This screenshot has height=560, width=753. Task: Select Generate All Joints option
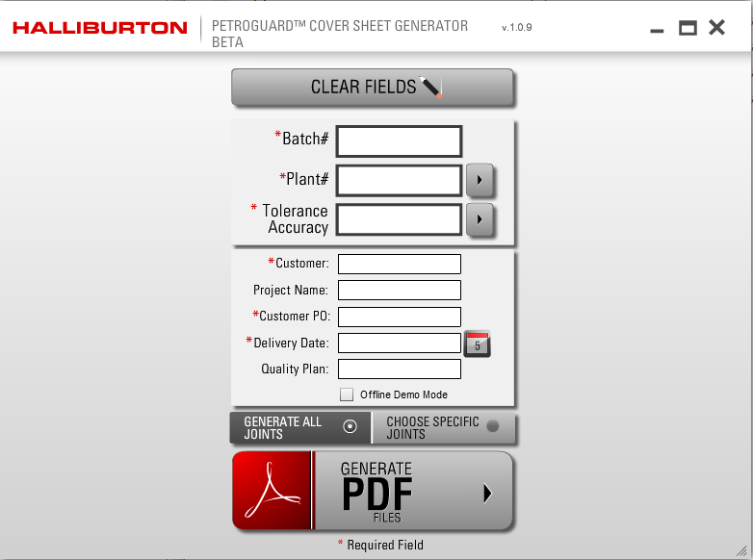click(300, 427)
